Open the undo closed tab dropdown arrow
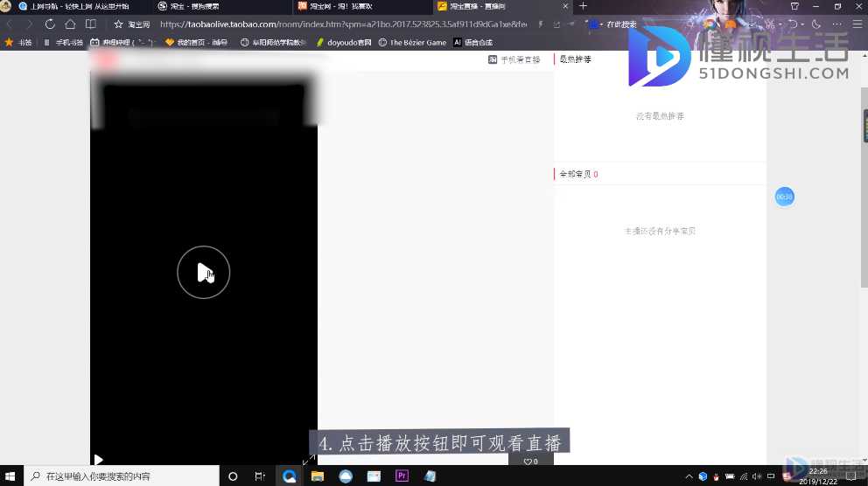The image size is (868, 486). tap(802, 24)
